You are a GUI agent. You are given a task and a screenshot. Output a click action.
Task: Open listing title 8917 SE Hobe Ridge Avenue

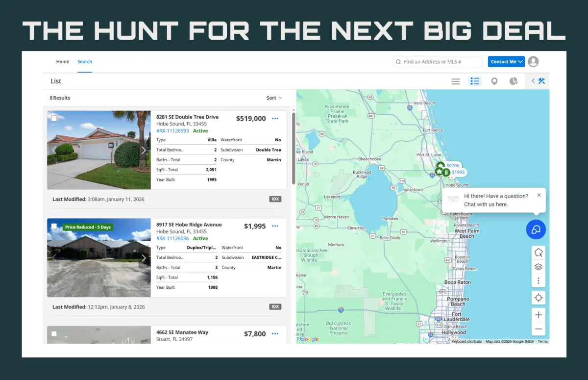189,225
